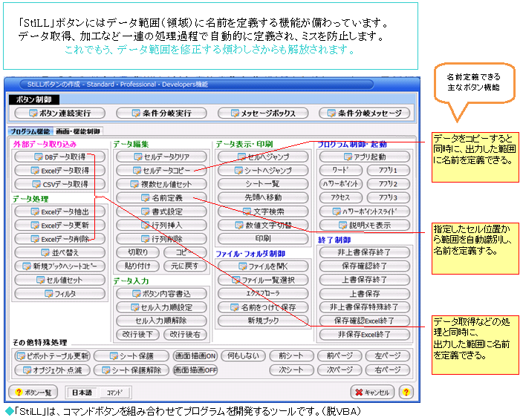Launch the ワード button
Screen dimensions: 523x420
tap(340, 170)
